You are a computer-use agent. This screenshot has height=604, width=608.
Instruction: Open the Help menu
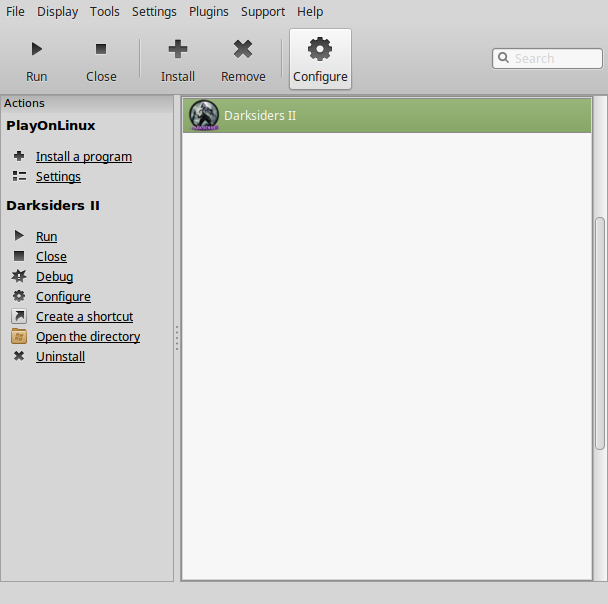310,12
